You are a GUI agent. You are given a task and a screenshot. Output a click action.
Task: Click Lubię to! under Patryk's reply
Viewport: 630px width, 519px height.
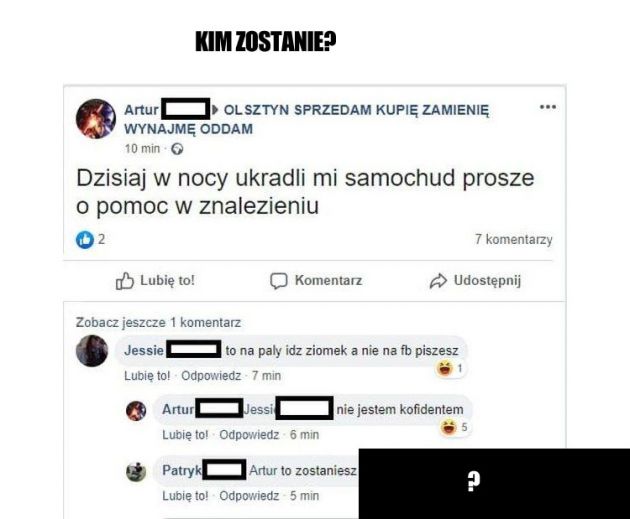tap(185, 496)
